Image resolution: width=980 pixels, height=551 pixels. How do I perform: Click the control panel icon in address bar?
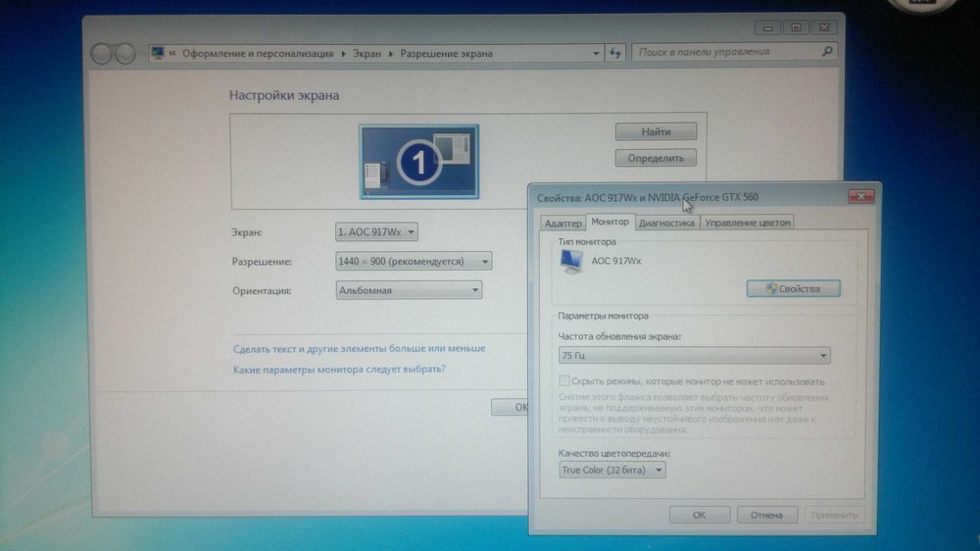click(158, 53)
